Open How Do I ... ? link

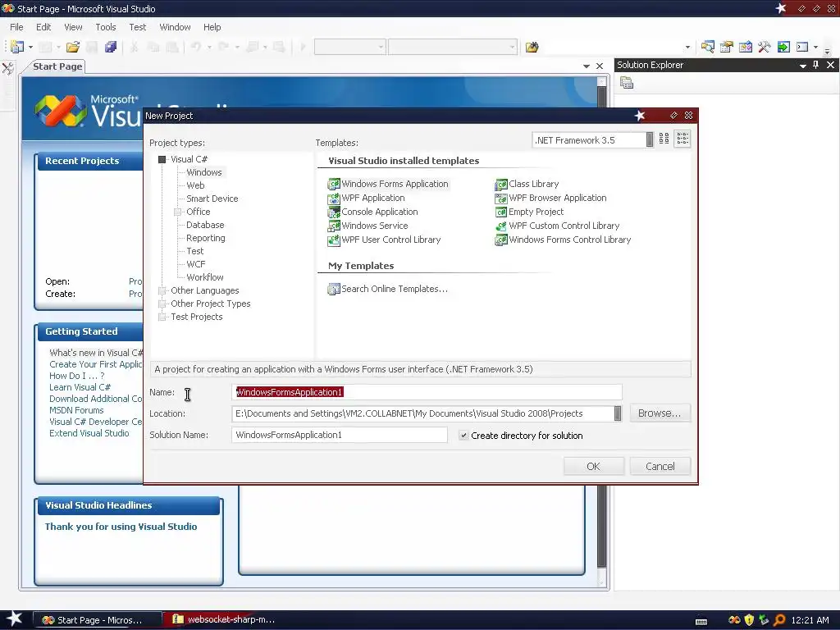tap(77, 376)
